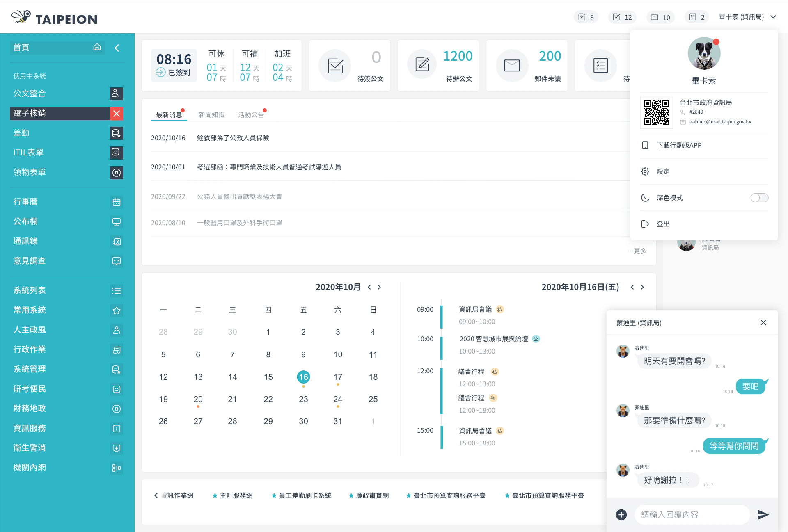Switch to the 新聞知識 tab

(x=211, y=115)
